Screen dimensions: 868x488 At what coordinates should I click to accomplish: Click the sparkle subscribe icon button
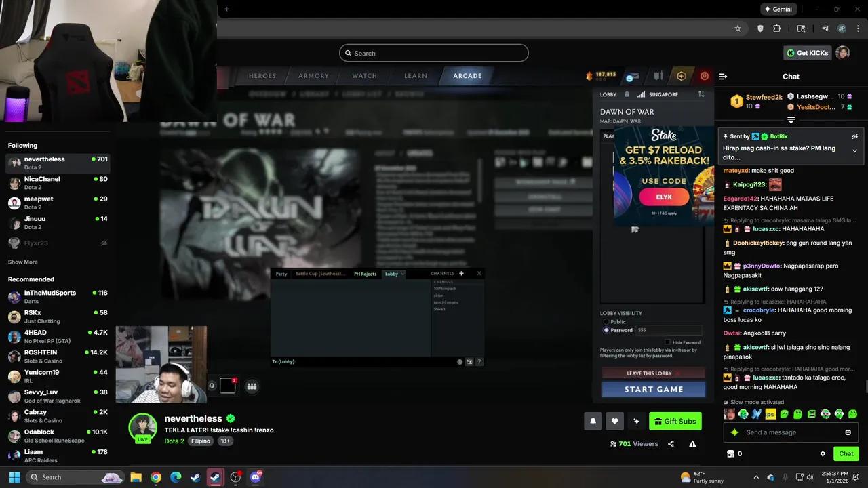pos(636,421)
